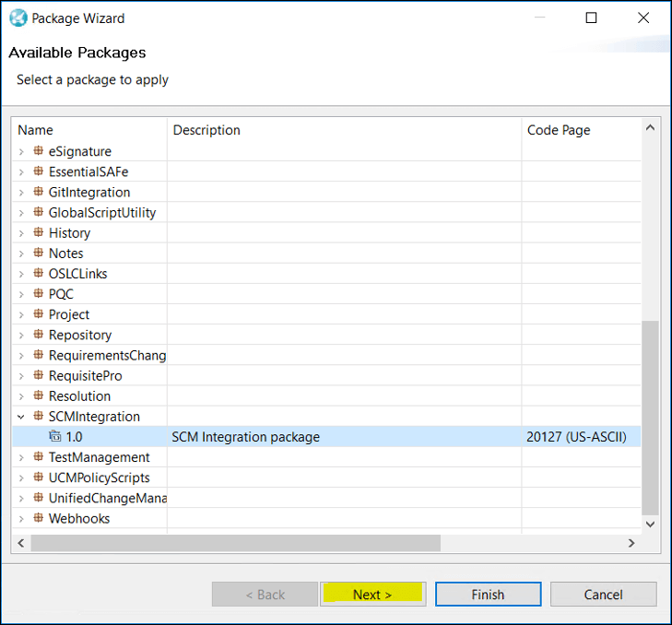The height and width of the screenshot is (625, 672).
Task: Click the Resolution package icon
Action: point(39,395)
